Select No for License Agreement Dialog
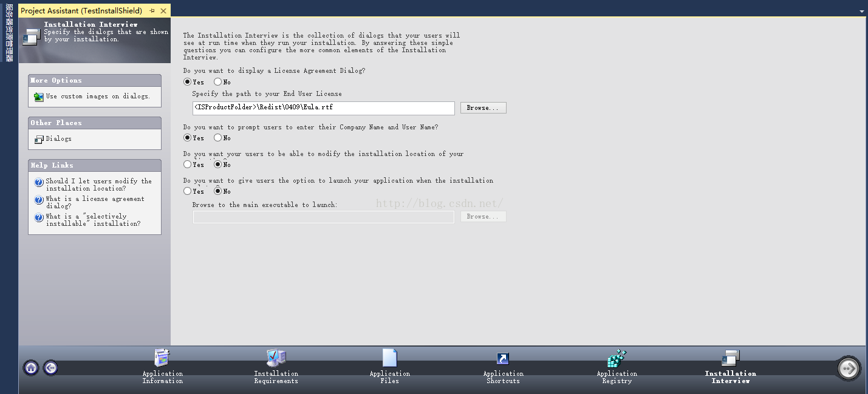The image size is (868, 394). pyautogui.click(x=217, y=82)
